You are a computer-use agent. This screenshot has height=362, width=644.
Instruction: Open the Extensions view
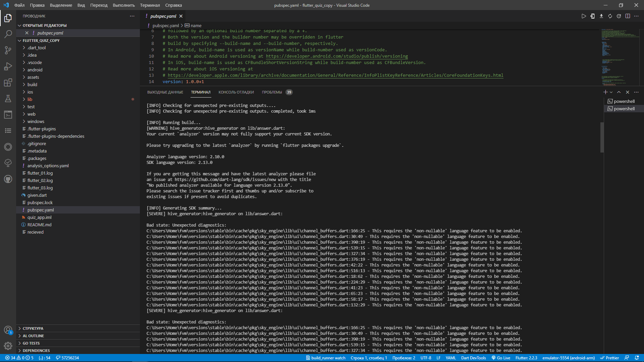coord(8,82)
